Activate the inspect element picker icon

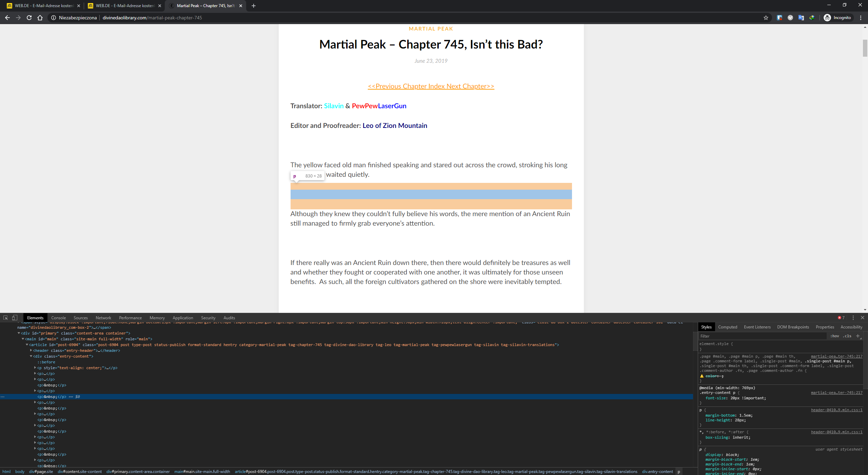[5, 318]
